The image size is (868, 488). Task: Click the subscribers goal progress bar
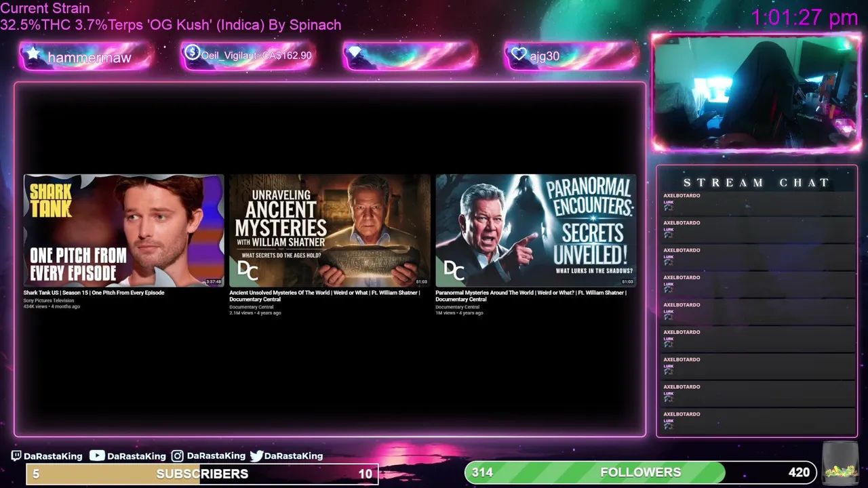(x=202, y=474)
